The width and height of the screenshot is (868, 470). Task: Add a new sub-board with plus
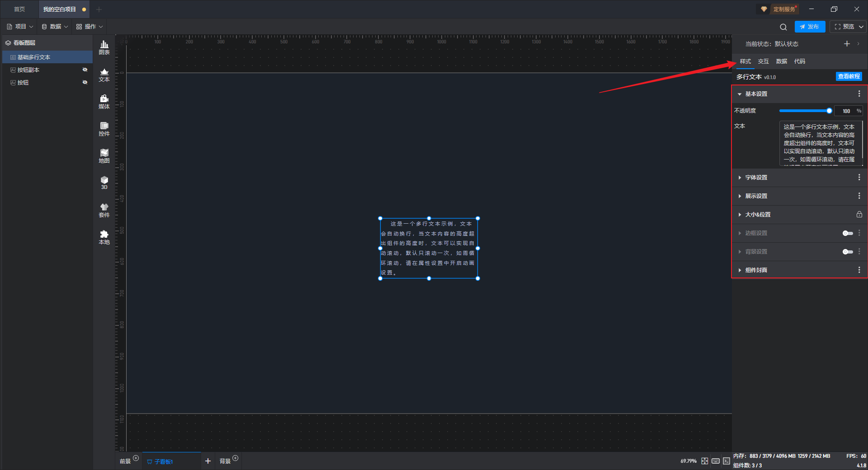pos(208,461)
